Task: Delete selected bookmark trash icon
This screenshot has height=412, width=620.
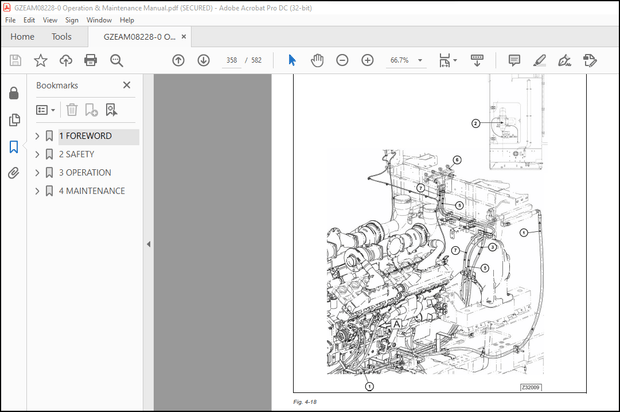Action: pos(72,110)
